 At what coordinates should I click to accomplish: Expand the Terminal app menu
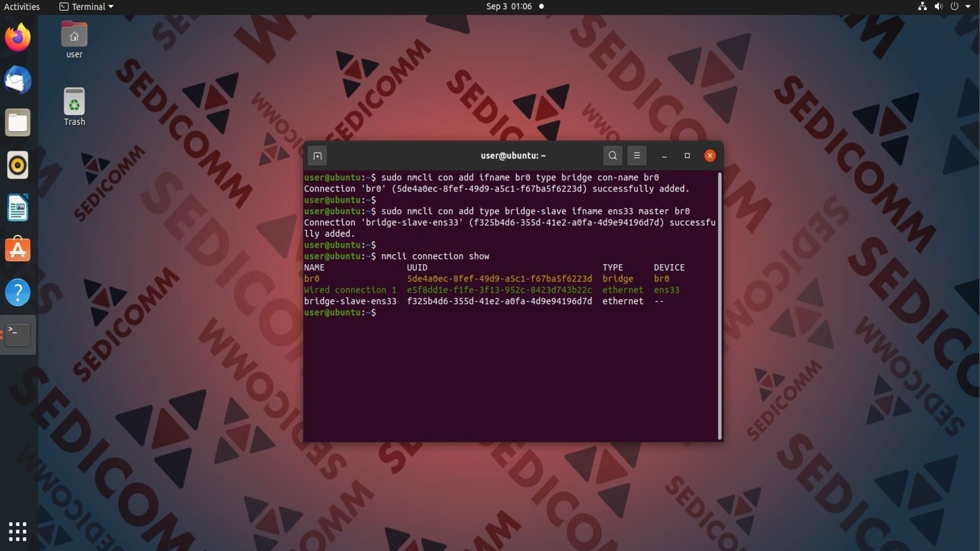pos(87,7)
